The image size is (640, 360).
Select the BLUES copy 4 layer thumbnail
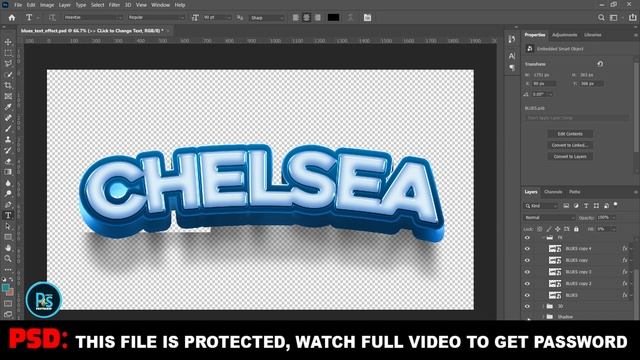555,249
